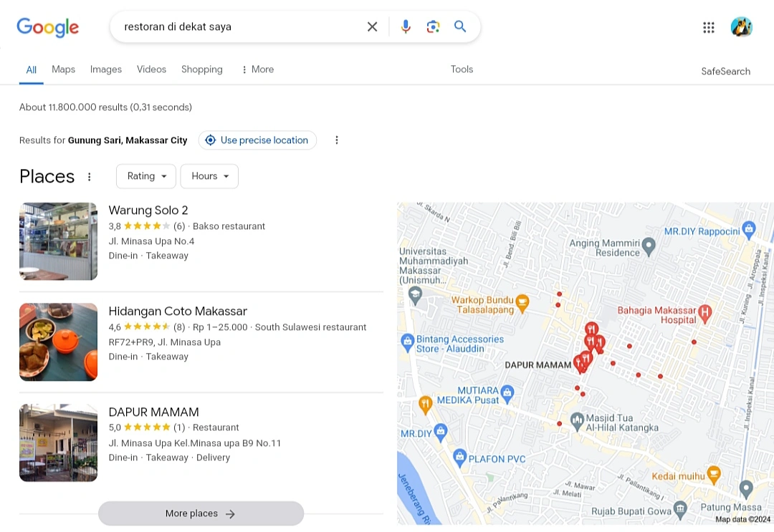Screen dimensions: 774x532
Task: Select the All results tab
Action: tap(31, 69)
